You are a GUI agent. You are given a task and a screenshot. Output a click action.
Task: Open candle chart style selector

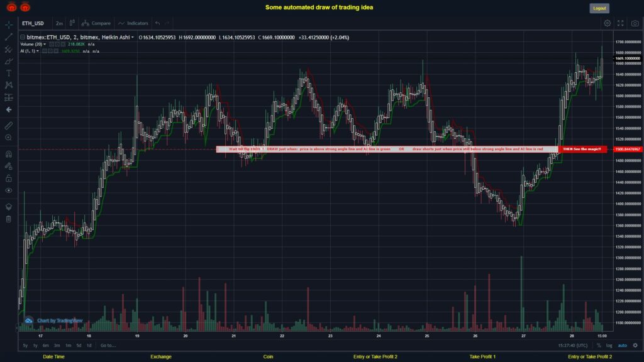(x=72, y=23)
